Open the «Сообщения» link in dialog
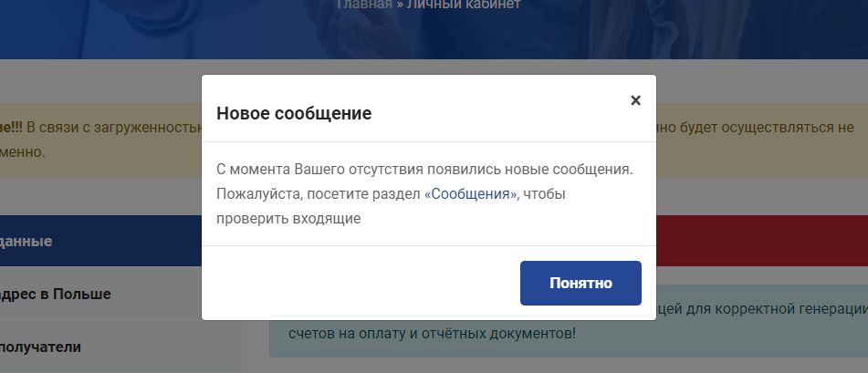 pos(471,194)
